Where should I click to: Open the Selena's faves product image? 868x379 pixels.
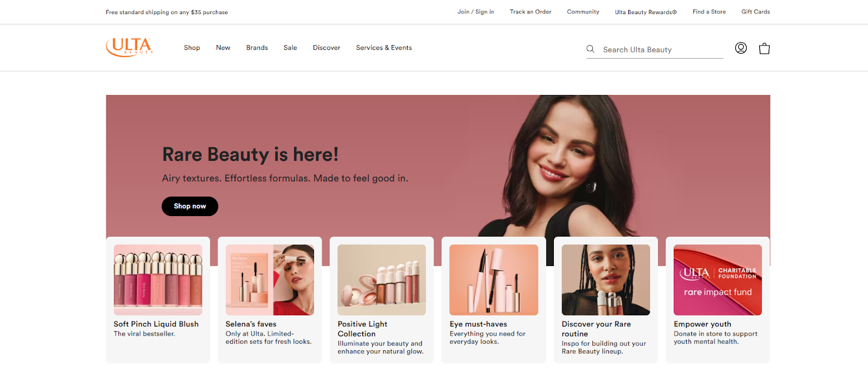(270, 280)
